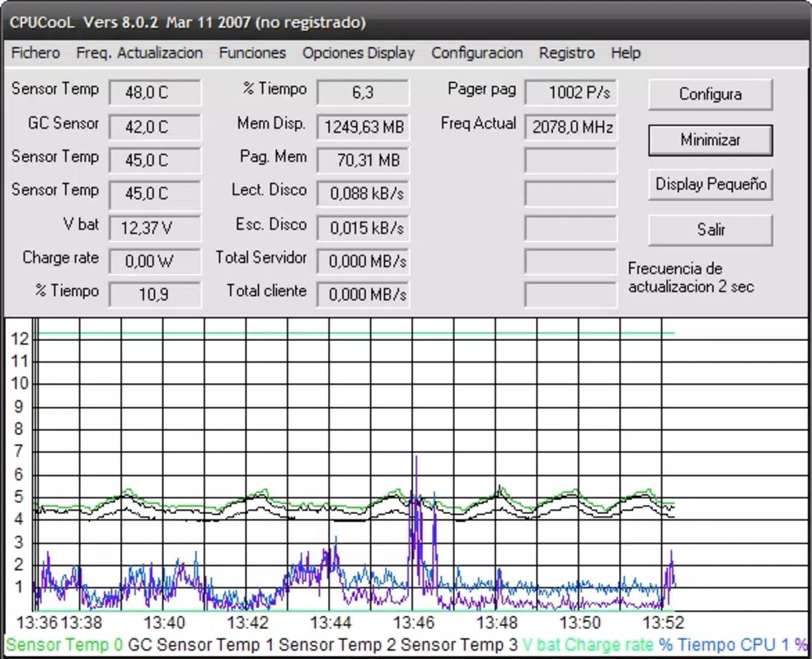The width and height of the screenshot is (812, 659).
Task: Click 'Sensor Temp 3' legend entry
Action: pyautogui.click(x=459, y=645)
